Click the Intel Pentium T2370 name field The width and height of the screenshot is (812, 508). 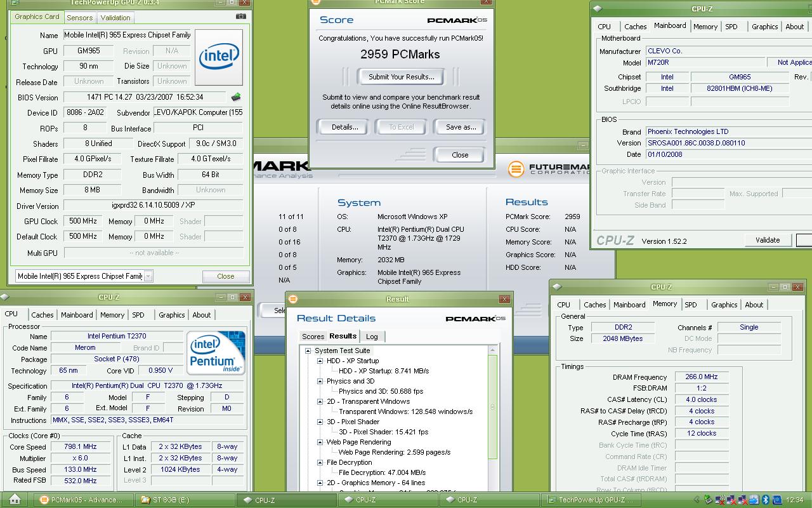tap(117, 337)
